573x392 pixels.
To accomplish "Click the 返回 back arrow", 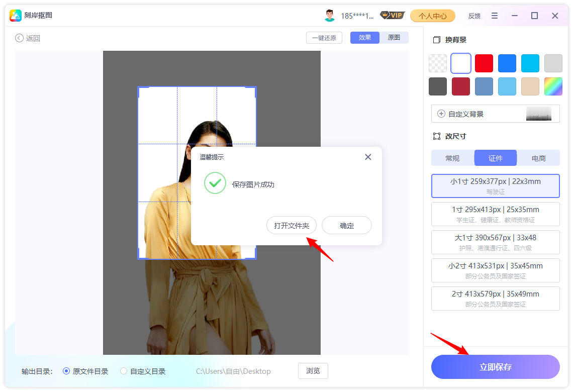I will click(20, 38).
